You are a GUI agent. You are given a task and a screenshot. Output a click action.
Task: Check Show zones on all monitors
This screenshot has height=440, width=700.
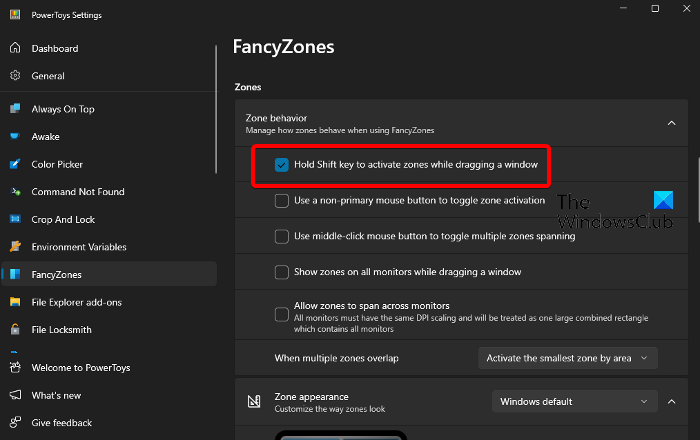282,272
